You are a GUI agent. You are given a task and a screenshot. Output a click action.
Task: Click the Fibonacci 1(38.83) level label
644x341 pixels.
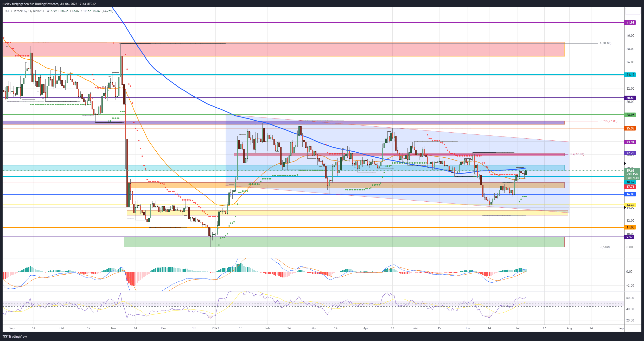pos(605,43)
